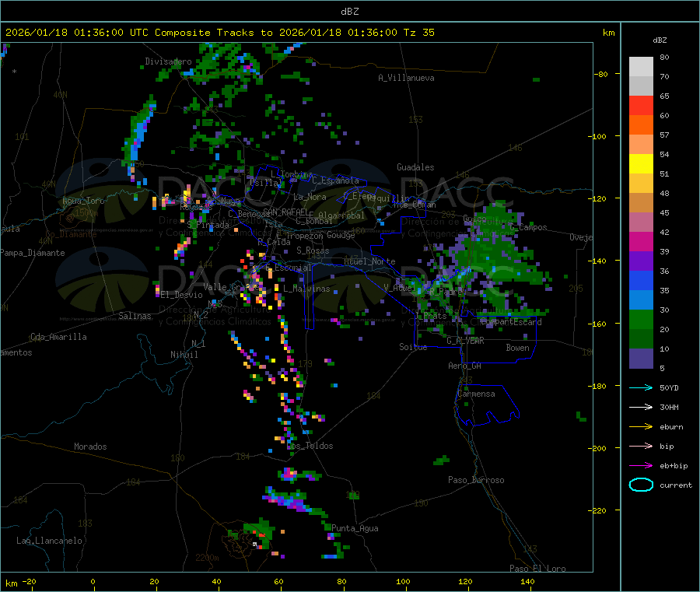This screenshot has width=700, height=592.
Task: Click the '-80' tick on the vertical axis
Action: click(x=600, y=74)
